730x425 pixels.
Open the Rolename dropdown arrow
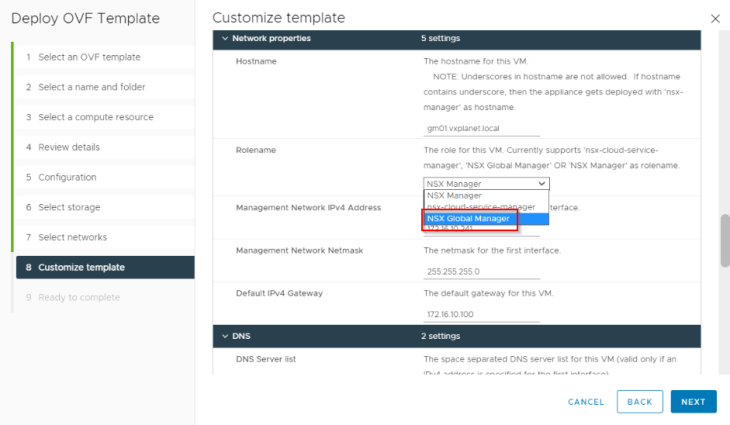click(x=541, y=183)
